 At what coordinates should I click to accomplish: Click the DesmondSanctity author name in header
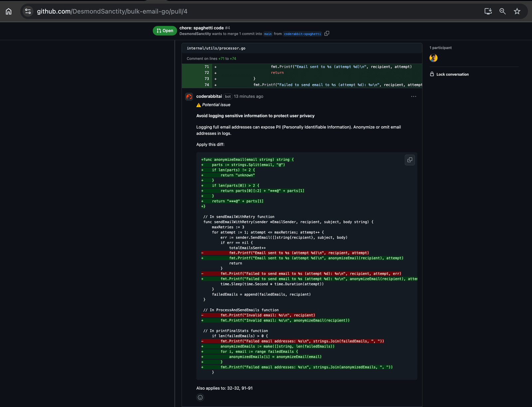coord(195,34)
